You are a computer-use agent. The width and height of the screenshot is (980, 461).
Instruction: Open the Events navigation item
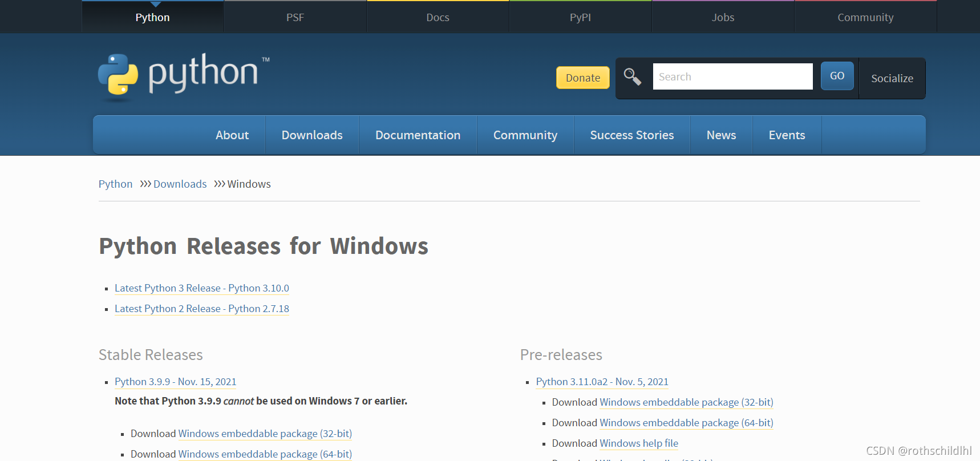point(787,135)
